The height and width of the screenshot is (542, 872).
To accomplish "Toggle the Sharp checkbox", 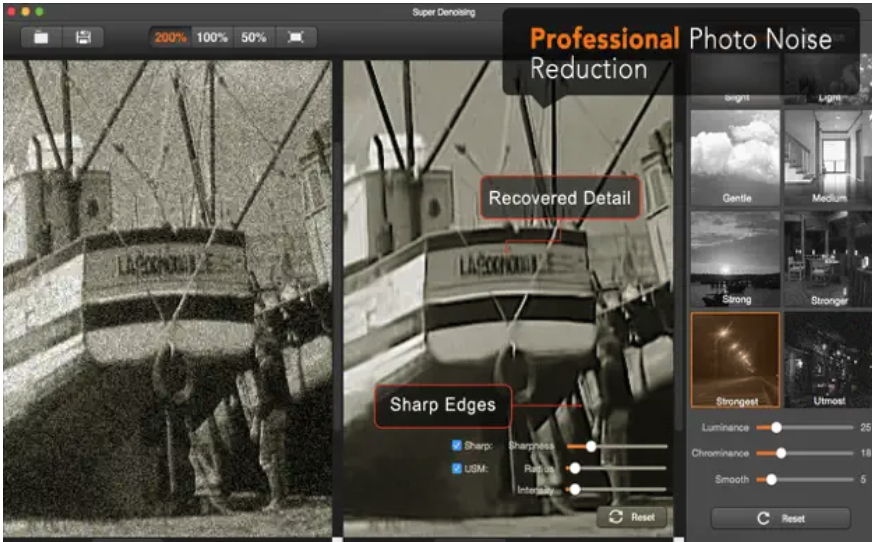I will [x=457, y=445].
